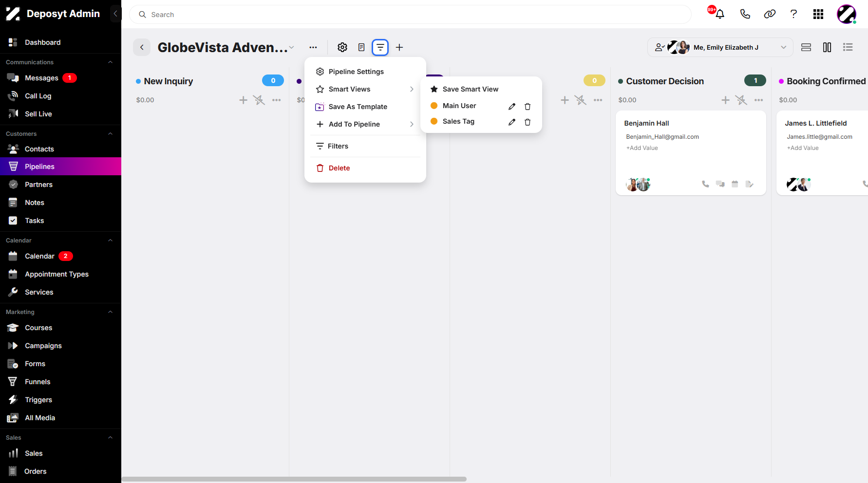Open the profile avatar in top right
868x483 pixels.
[847, 14]
